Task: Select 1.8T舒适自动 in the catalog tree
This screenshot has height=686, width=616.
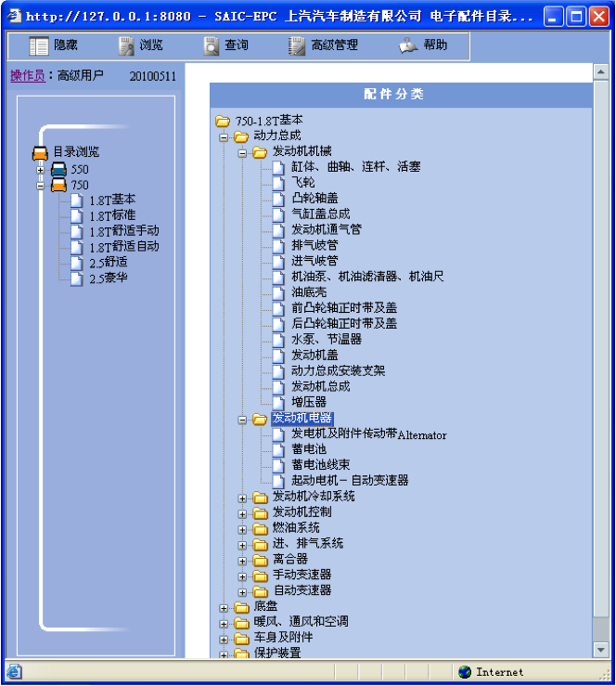Action: tap(124, 247)
